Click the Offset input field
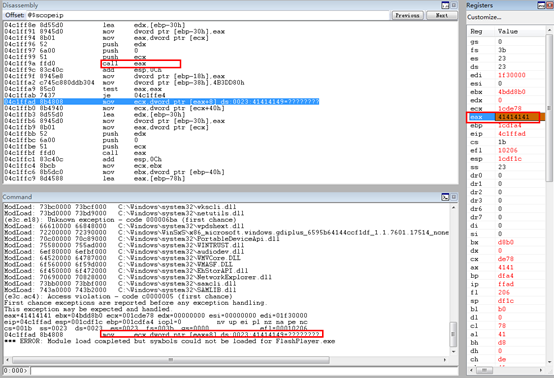Image resolution: width=554 pixels, height=378 pixels. 208,16
